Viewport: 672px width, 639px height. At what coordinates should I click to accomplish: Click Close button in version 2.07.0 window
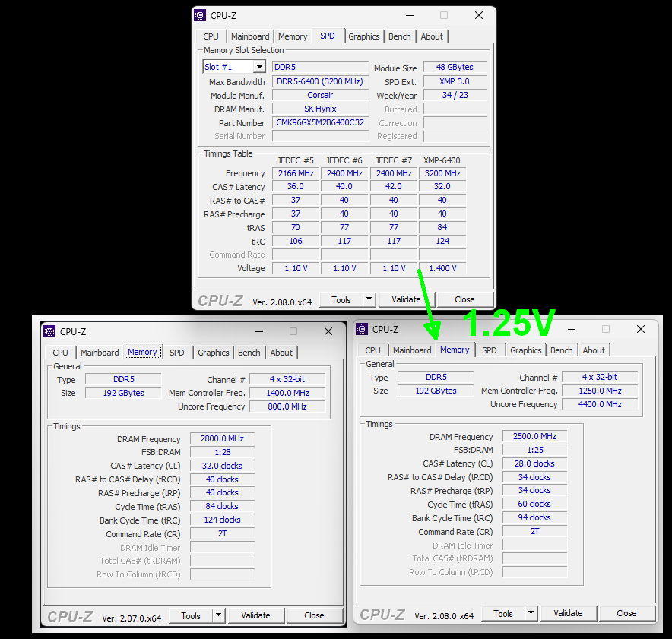click(x=314, y=615)
